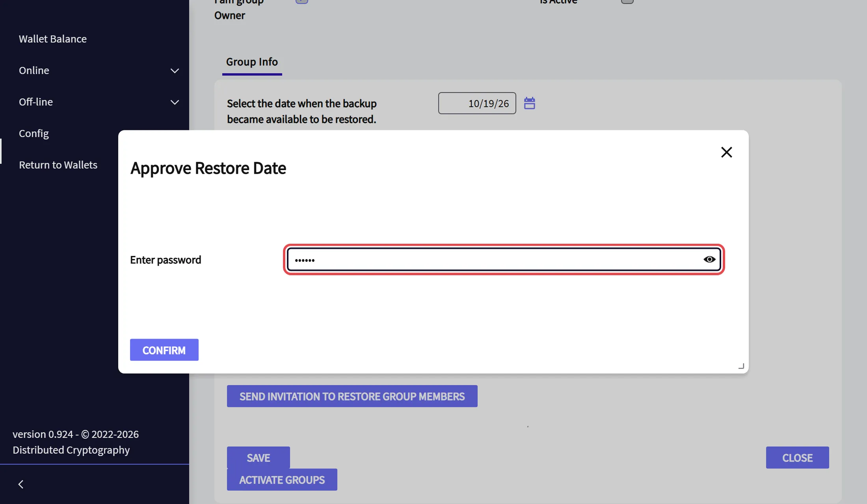Close the Approve Restore Date dialog
The height and width of the screenshot is (504, 867).
(726, 152)
